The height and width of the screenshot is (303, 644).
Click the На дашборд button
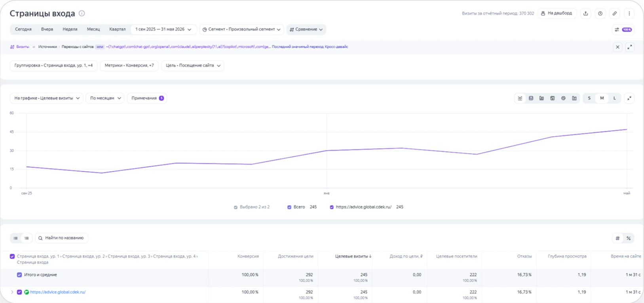557,13
